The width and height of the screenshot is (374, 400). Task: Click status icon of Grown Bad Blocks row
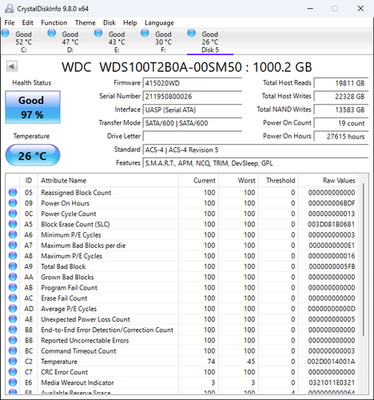[13, 277]
